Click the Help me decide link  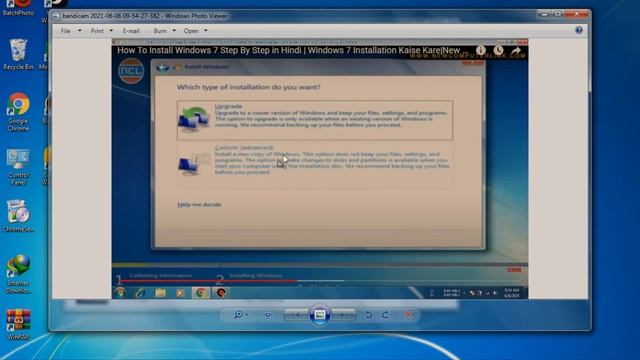[x=199, y=204]
